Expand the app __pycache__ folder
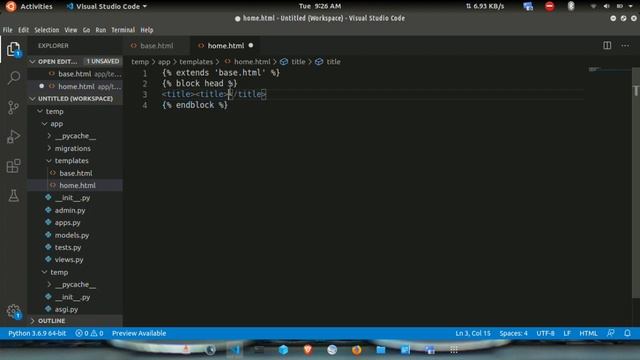Viewport: 640px width, 360px height. (x=49, y=136)
